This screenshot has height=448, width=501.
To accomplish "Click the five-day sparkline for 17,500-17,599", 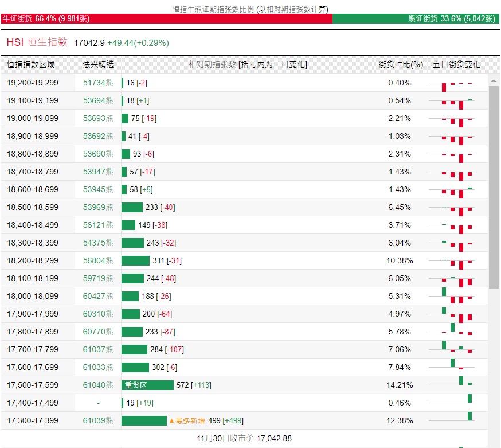I will point(457,385).
